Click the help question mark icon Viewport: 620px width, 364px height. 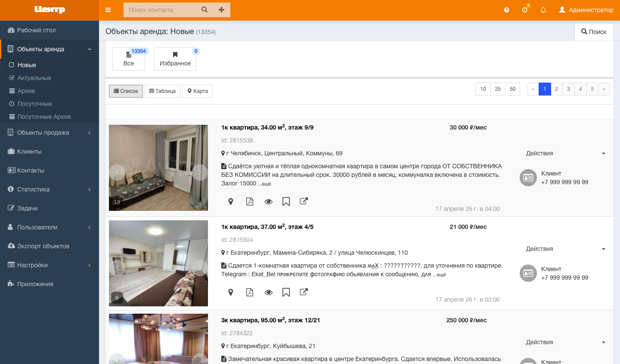point(506,10)
